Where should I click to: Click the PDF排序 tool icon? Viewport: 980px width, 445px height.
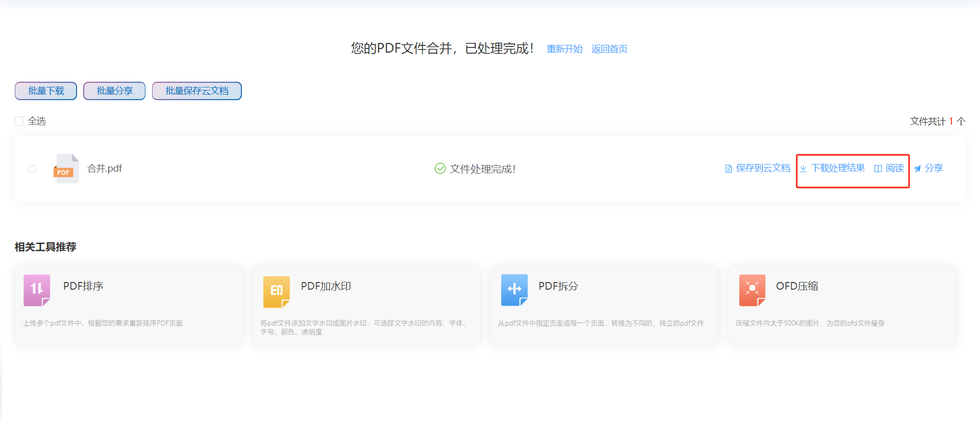tap(37, 290)
